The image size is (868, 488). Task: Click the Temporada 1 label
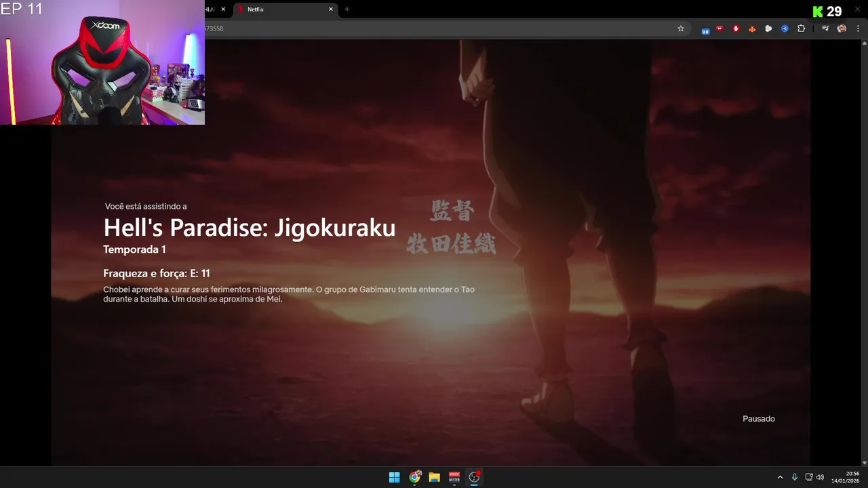tap(134, 249)
